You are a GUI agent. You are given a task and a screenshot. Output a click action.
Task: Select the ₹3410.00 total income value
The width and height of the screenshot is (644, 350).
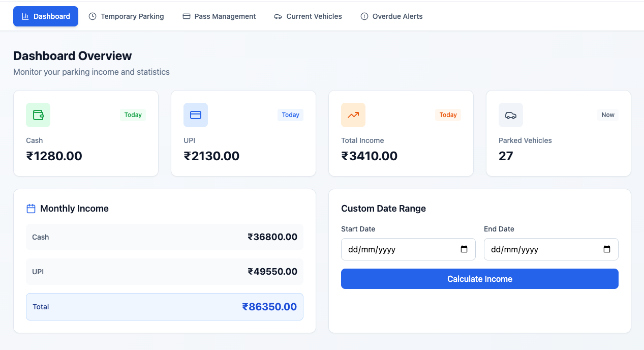tap(370, 156)
